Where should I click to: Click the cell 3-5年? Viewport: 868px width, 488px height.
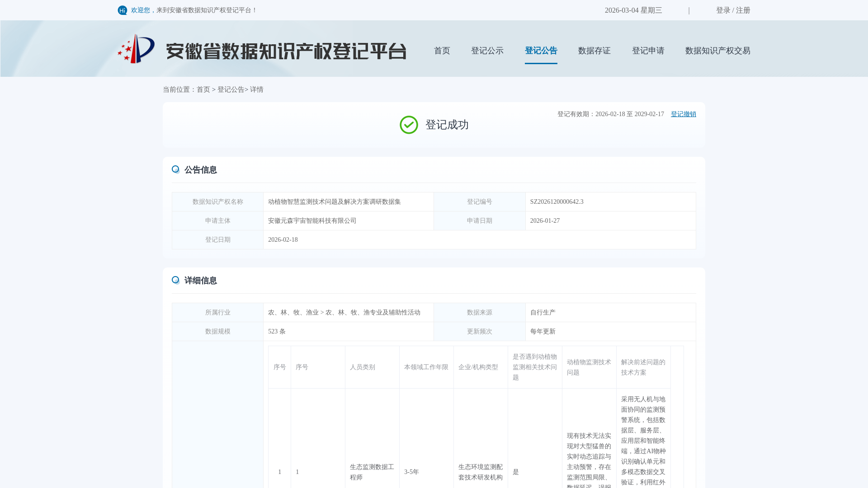(x=411, y=472)
